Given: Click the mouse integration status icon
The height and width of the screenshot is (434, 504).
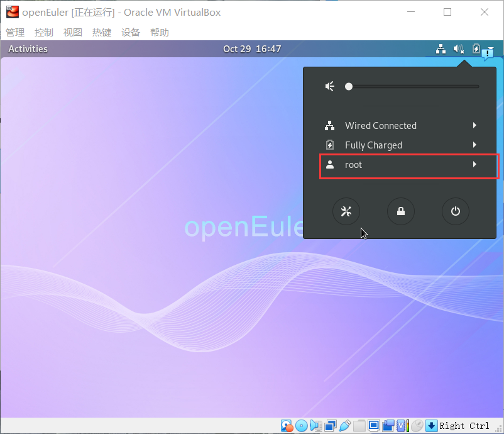Looking at the screenshot, I should [x=417, y=426].
